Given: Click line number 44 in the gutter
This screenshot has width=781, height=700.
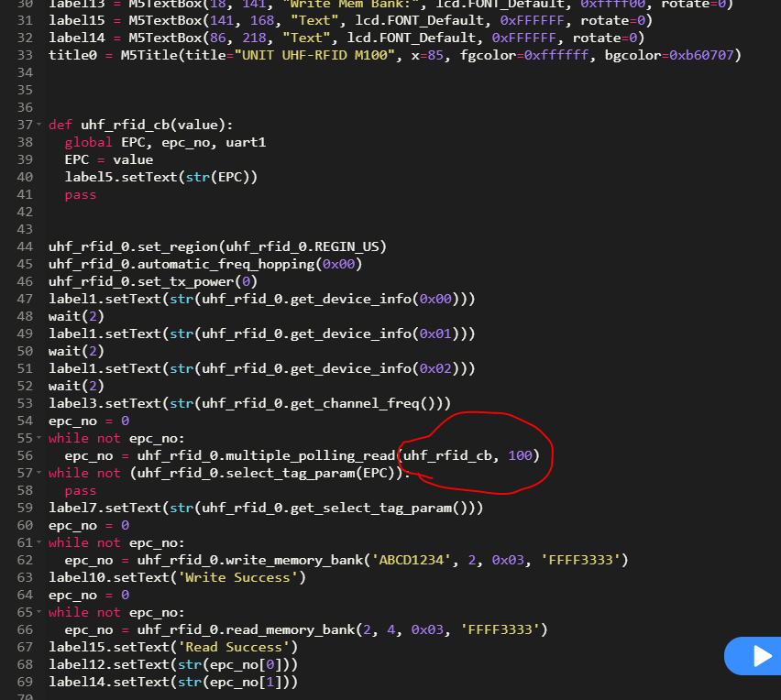Looking at the screenshot, I should coord(25,246).
